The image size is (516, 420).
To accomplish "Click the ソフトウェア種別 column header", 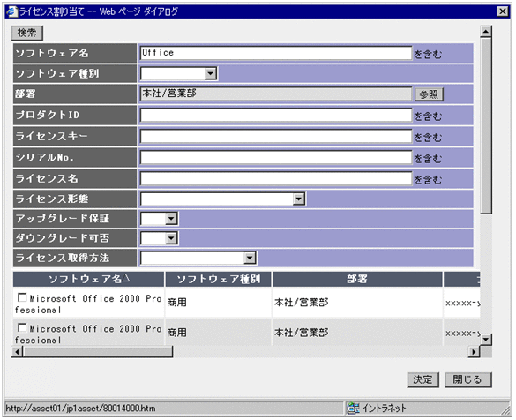I will (x=218, y=279).
